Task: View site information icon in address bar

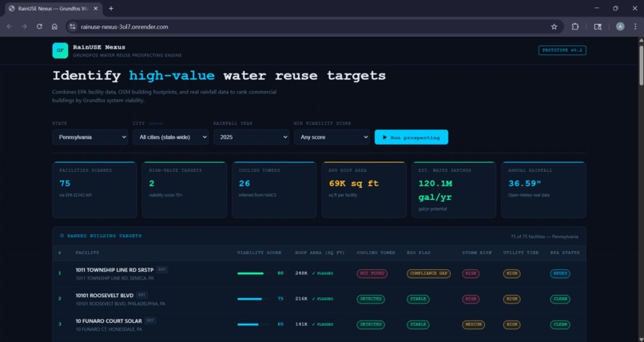Action: tap(72, 26)
